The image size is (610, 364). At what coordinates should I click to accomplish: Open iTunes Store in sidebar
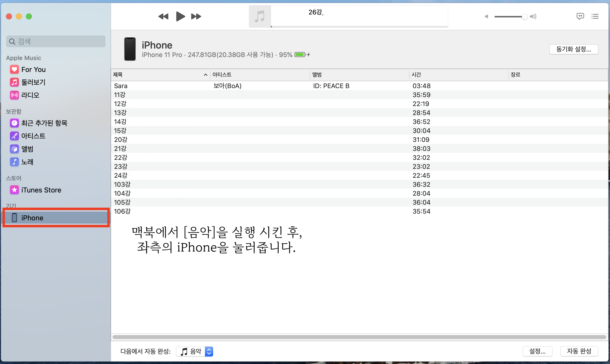[41, 190]
